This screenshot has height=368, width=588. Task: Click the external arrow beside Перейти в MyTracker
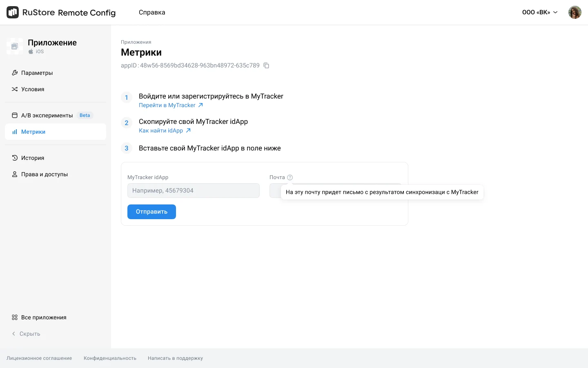click(200, 105)
